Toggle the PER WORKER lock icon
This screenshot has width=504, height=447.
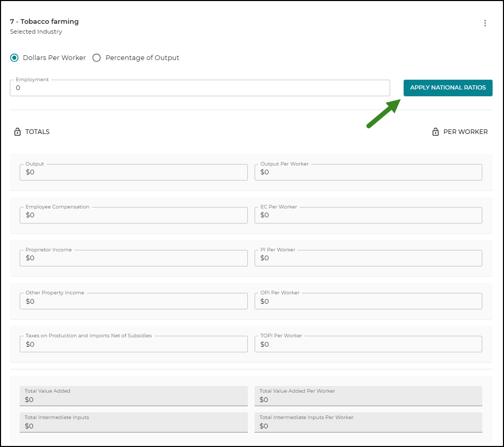[435, 132]
